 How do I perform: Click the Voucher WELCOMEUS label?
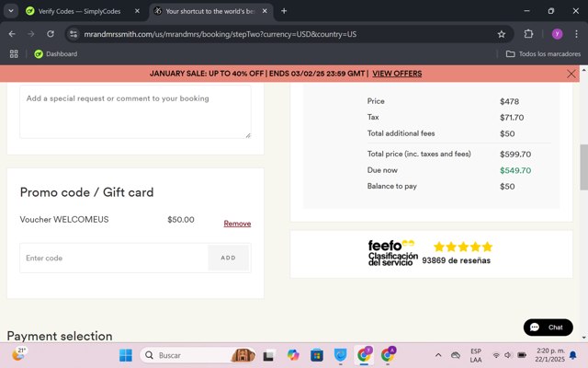coord(64,220)
